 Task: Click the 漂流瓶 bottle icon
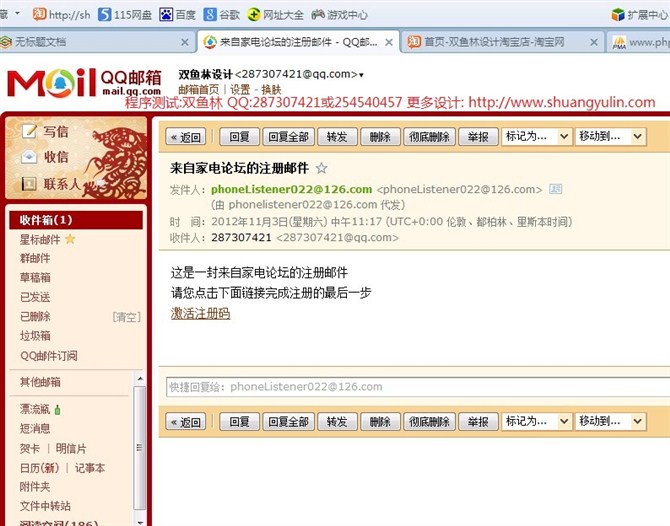click(x=57, y=410)
